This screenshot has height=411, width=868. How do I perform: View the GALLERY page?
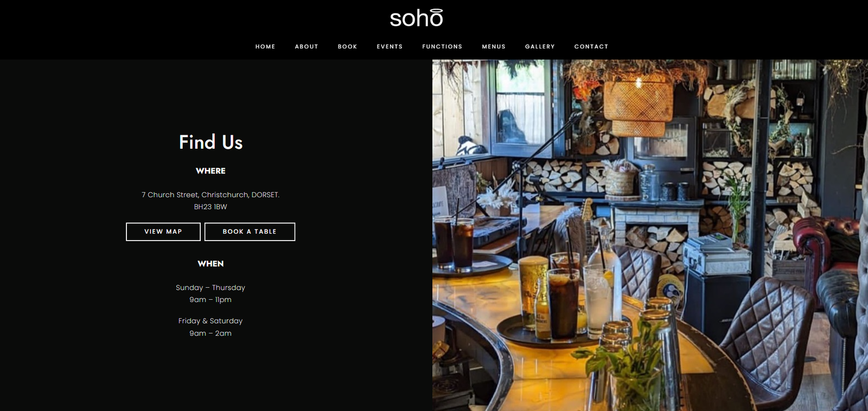click(x=540, y=47)
